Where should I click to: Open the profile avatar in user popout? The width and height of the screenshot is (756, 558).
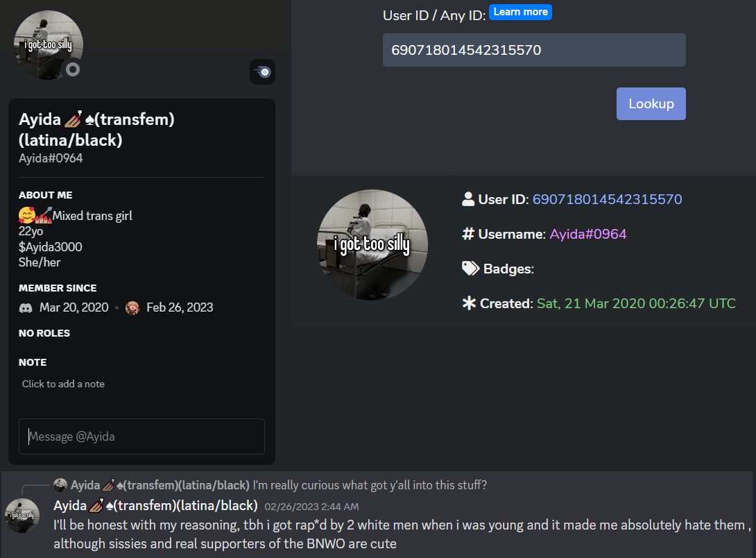[x=49, y=45]
